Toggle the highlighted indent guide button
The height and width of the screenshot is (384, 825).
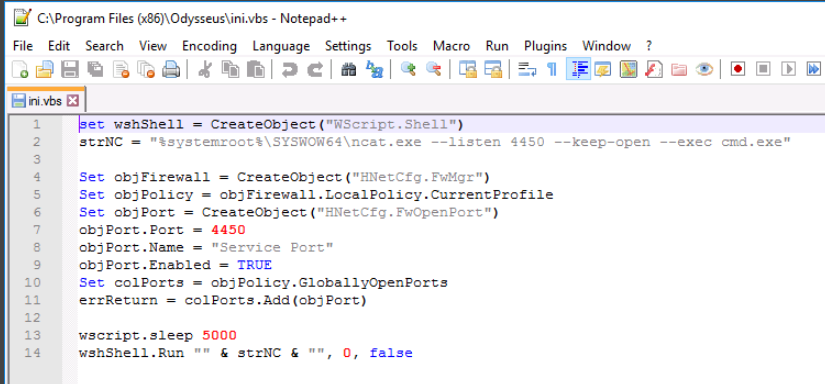pos(578,69)
